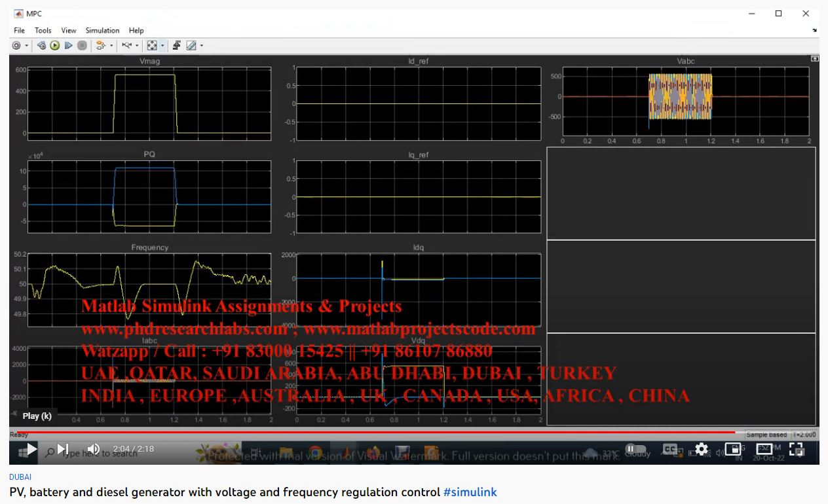Seek on the red video progress bar

[393, 433]
